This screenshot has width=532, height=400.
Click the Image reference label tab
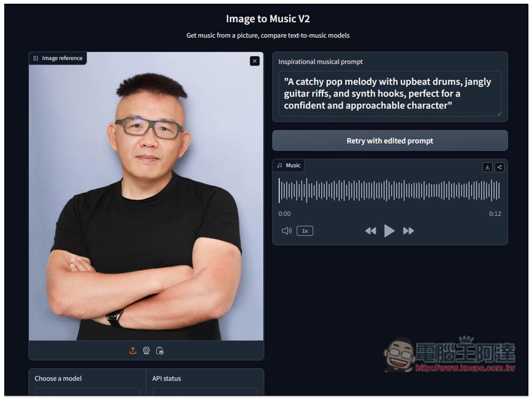point(58,58)
